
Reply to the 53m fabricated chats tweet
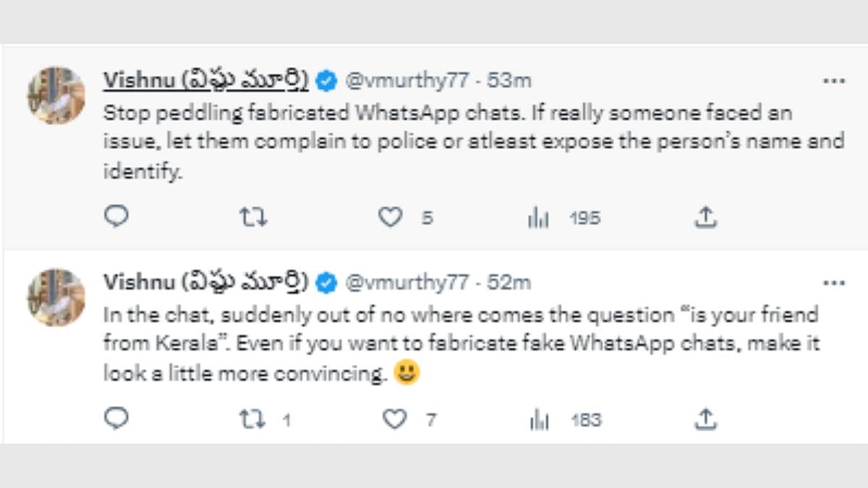pyautogui.click(x=116, y=216)
